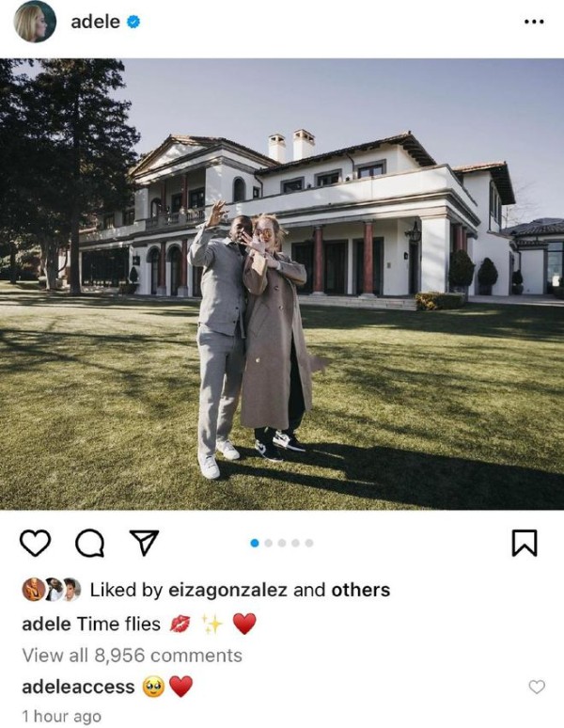
Task: View all 8,956 comments
Action: [133, 656]
